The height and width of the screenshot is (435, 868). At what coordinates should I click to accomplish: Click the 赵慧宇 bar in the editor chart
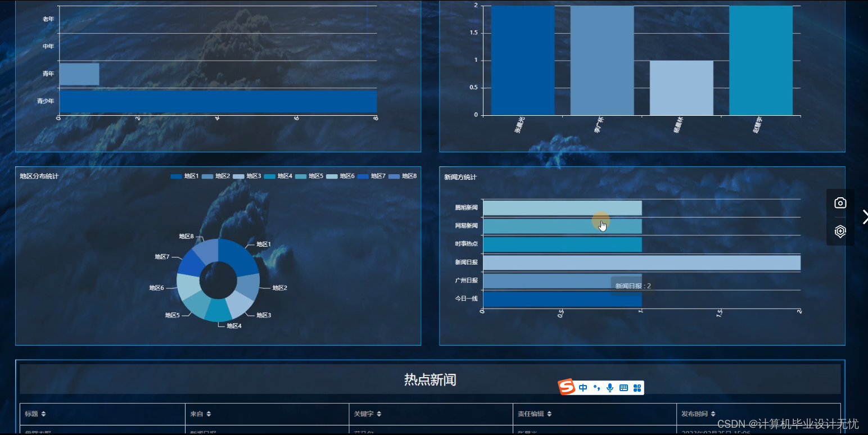(x=761, y=60)
